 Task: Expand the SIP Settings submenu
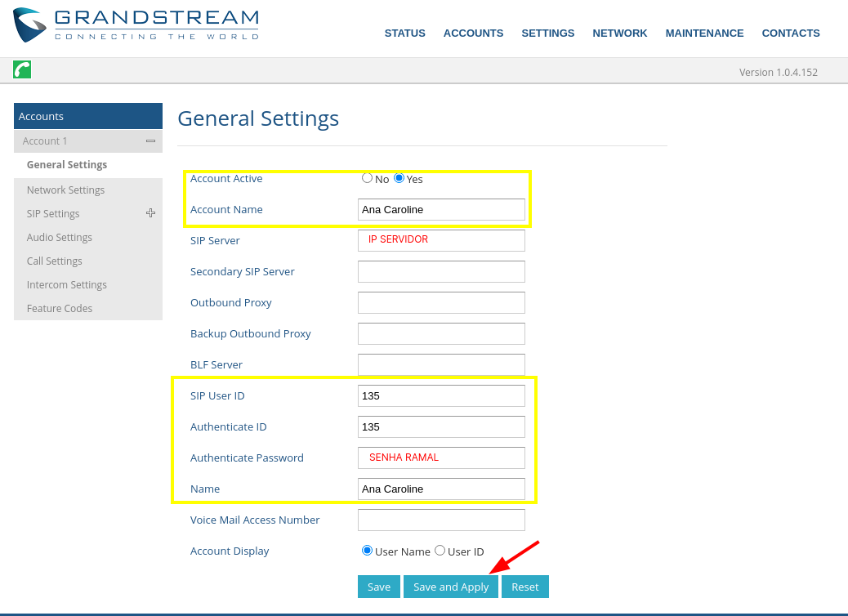(150, 213)
